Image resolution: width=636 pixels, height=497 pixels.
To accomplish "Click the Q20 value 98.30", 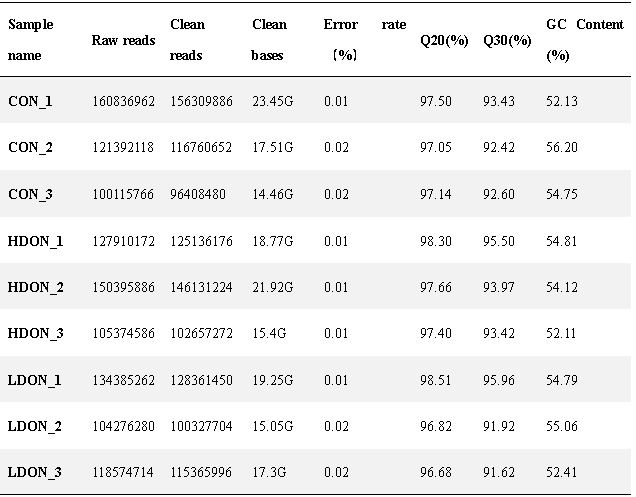I will 435,241.
